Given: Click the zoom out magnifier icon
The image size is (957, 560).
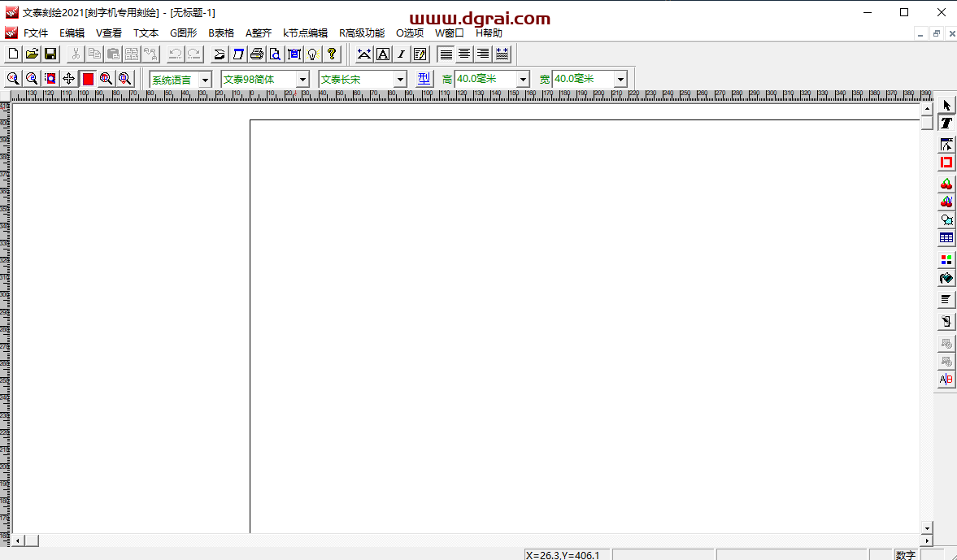Looking at the screenshot, I should pos(32,79).
